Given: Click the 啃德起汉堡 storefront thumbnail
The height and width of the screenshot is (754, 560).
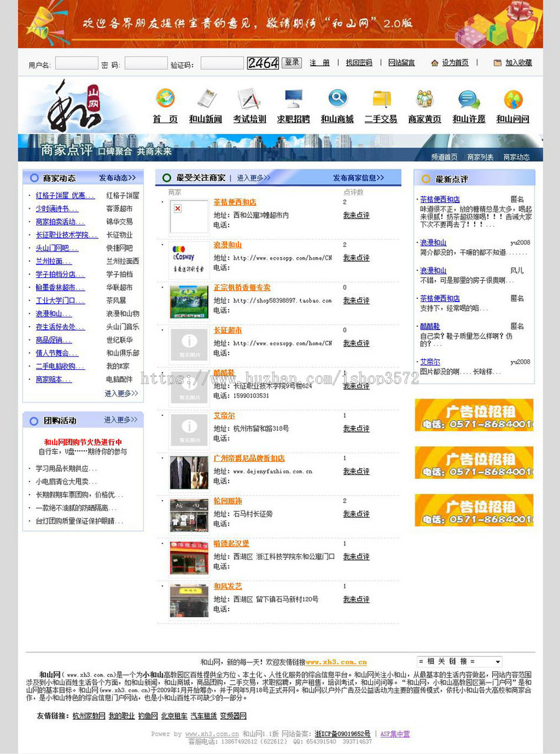Looking at the screenshot, I should [189, 558].
